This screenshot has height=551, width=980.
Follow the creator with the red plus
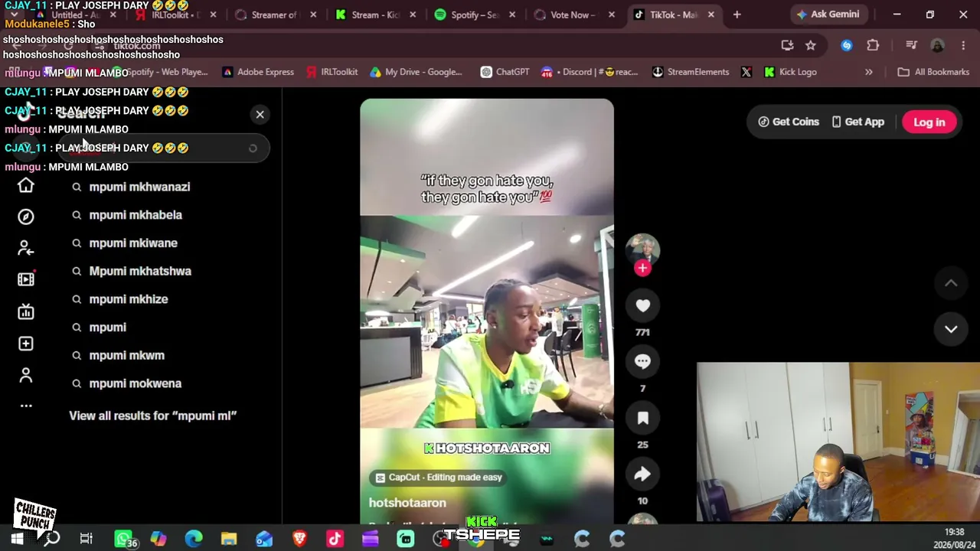(642, 268)
